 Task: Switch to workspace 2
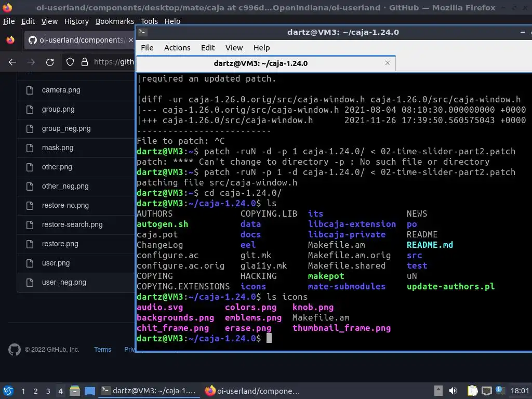tap(36, 391)
